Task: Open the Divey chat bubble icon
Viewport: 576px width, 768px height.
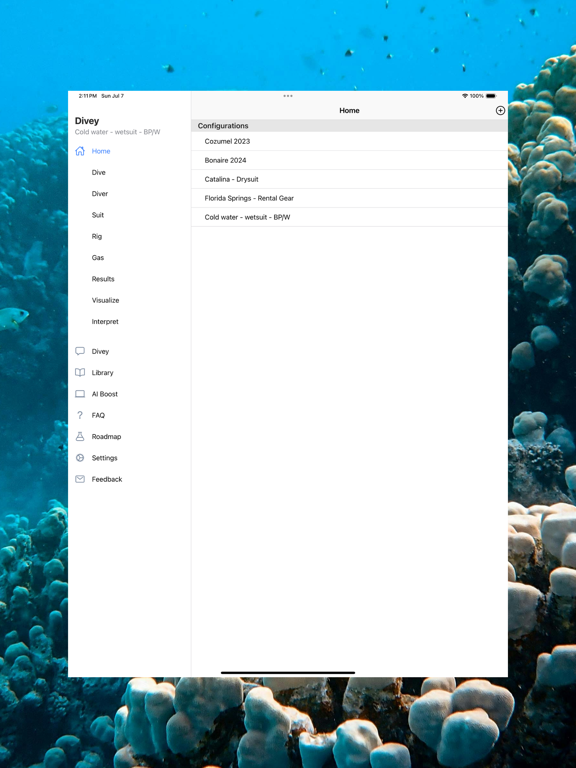Action: 80,351
